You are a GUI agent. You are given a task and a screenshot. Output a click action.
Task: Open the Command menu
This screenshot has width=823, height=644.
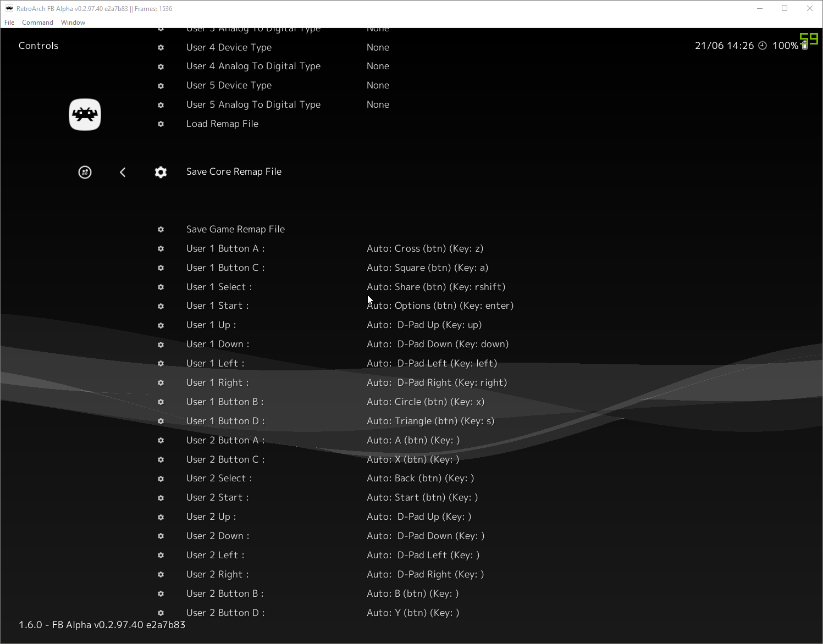pos(37,23)
